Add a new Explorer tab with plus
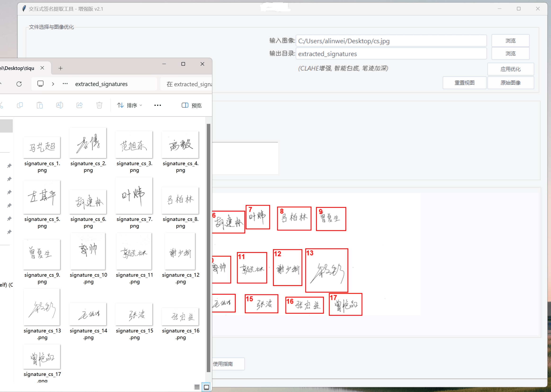Screen dimensions: 551x392 (x=60, y=68)
